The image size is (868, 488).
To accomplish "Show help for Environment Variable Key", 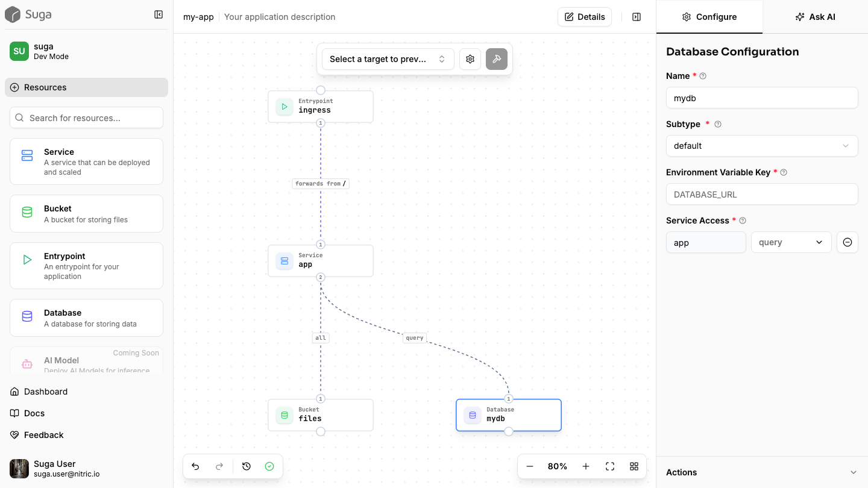I will (784, 172).
